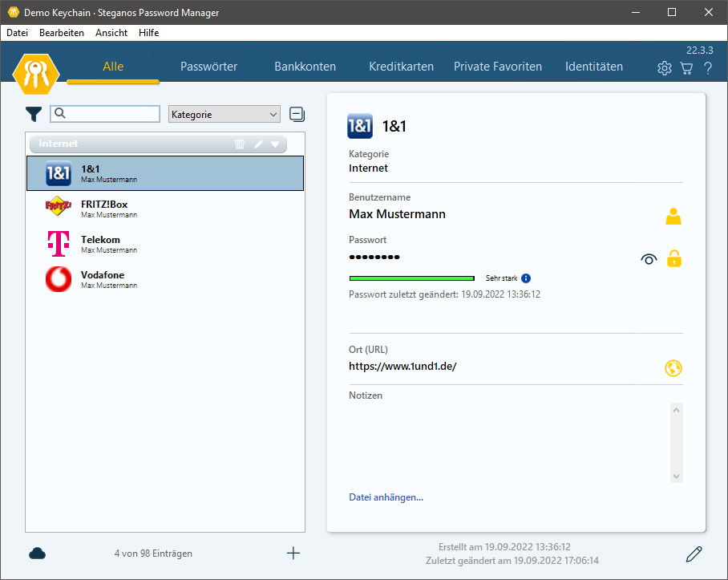Select the Telekom entry name text
728x580 pixels.
(x=100, y=240)
